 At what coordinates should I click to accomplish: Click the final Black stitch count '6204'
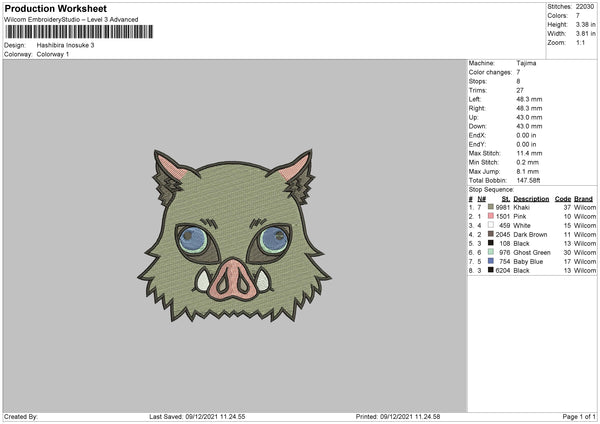click(x=503, y=271)
